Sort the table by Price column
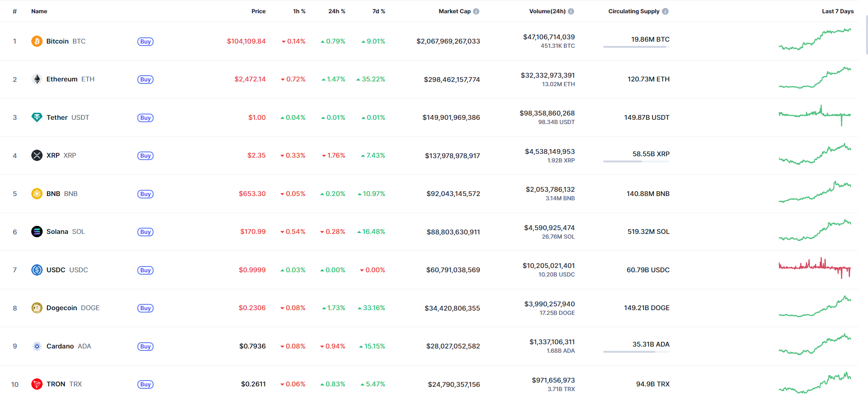The width and height of the screenshot is (868, 402). coord(258,11)
